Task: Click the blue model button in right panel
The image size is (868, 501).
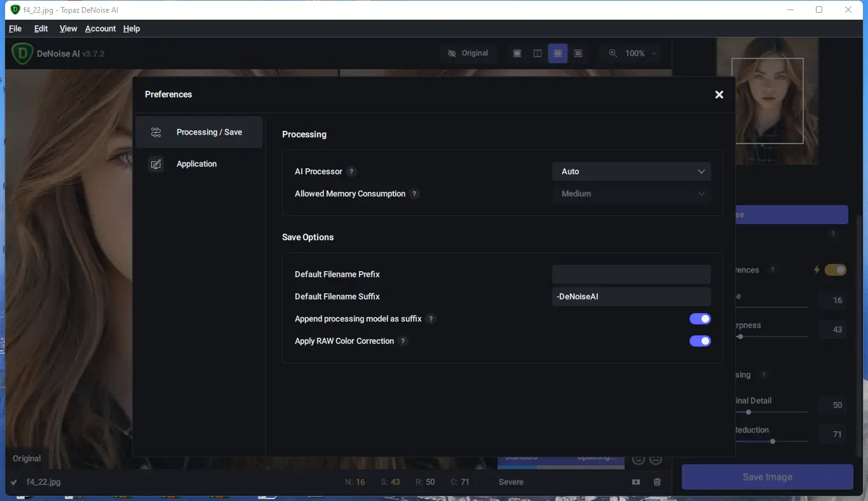Action: coord(791,215)
